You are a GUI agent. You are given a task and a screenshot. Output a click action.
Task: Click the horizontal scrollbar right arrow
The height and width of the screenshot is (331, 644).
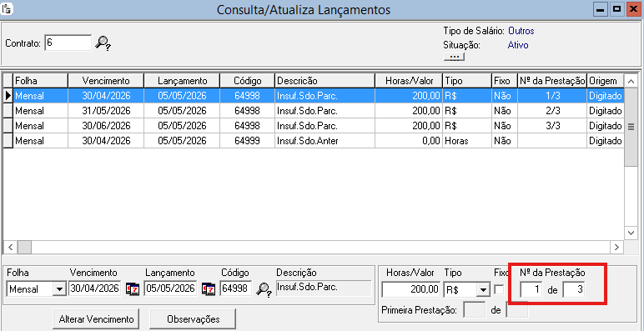point(616,248)
